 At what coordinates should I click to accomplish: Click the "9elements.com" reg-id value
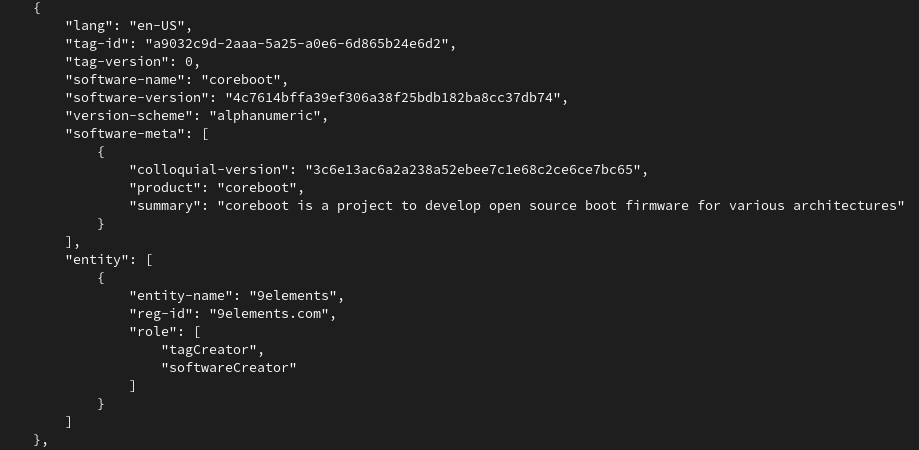pos(270,314)
